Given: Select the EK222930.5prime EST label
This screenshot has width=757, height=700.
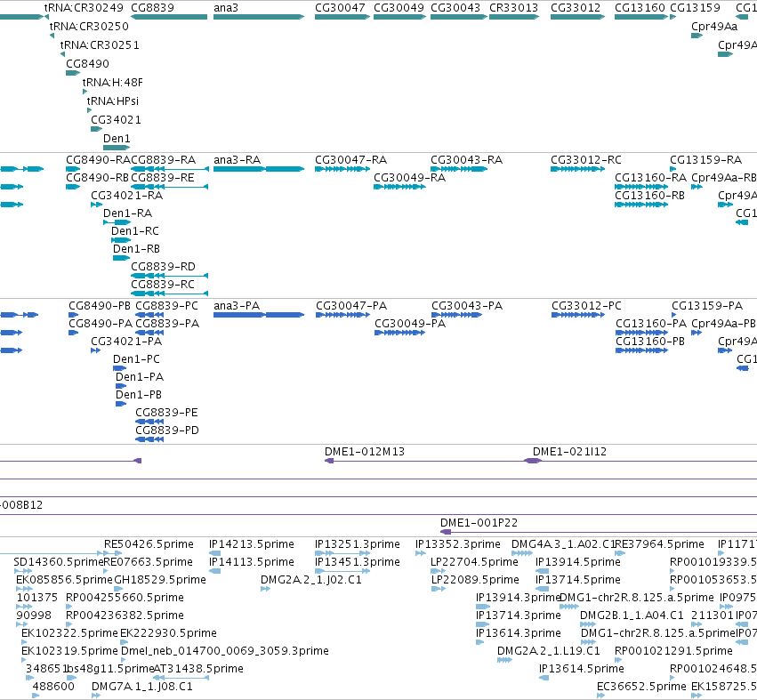Looking at the screenshot, I should 168,633.
